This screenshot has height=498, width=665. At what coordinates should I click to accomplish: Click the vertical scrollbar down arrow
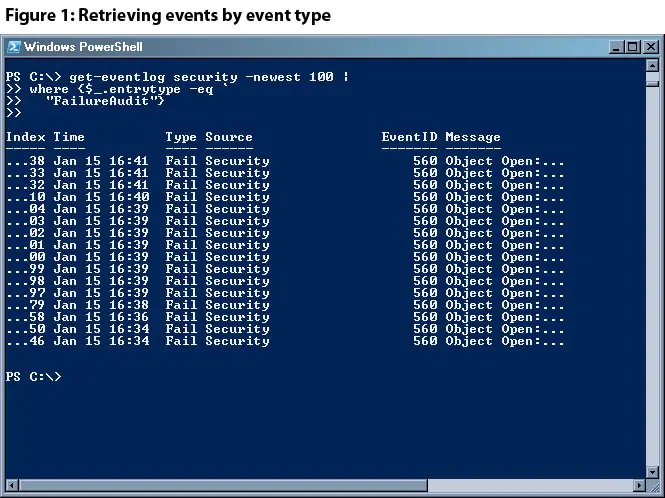click(x=652, y=472)
